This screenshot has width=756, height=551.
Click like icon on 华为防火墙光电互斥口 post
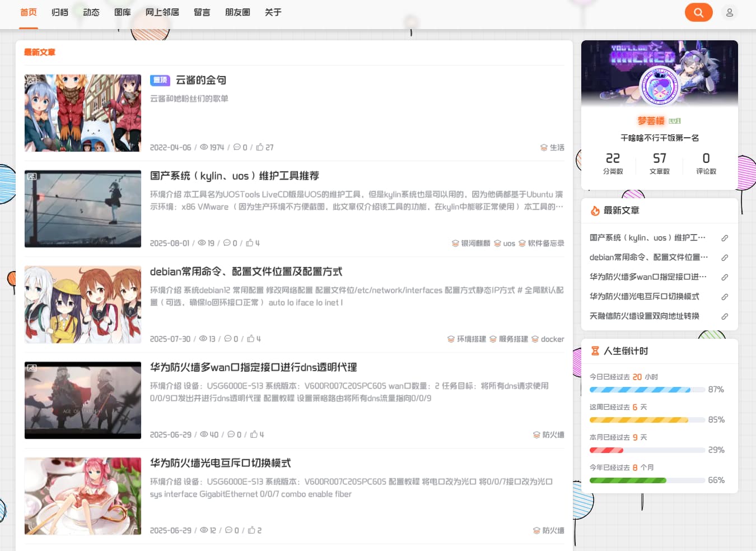click(251, 530)
